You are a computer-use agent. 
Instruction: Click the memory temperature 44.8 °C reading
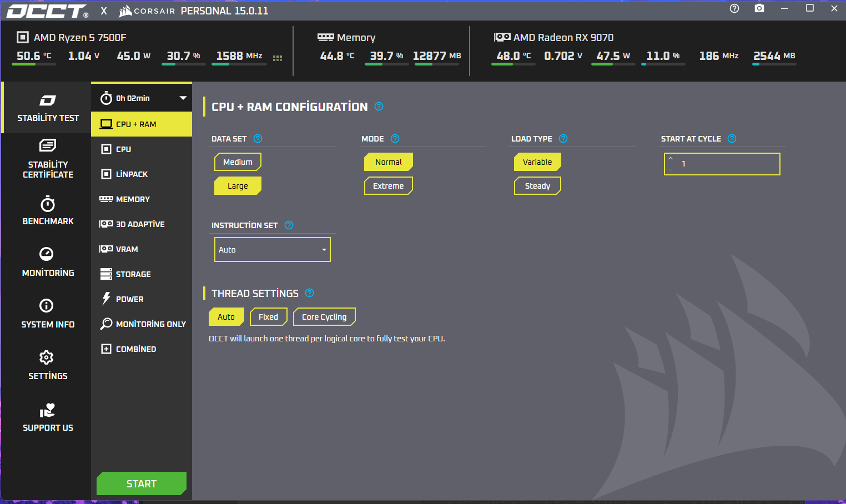(x=337, y=56)
